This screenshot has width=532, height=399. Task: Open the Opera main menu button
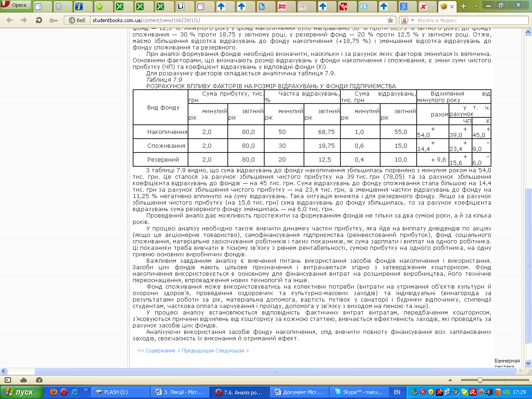pyautogui.click(x=16, y=5)
